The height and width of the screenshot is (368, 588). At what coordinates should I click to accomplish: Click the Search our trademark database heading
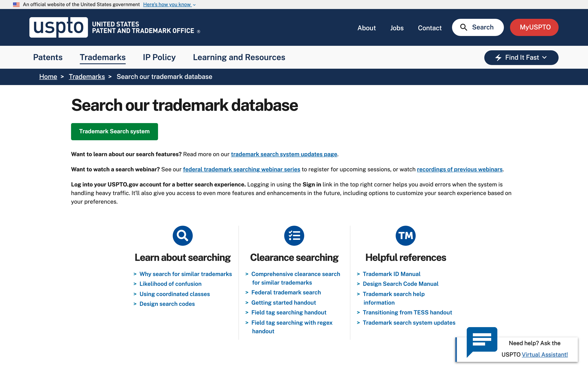[x=184, y=105]
